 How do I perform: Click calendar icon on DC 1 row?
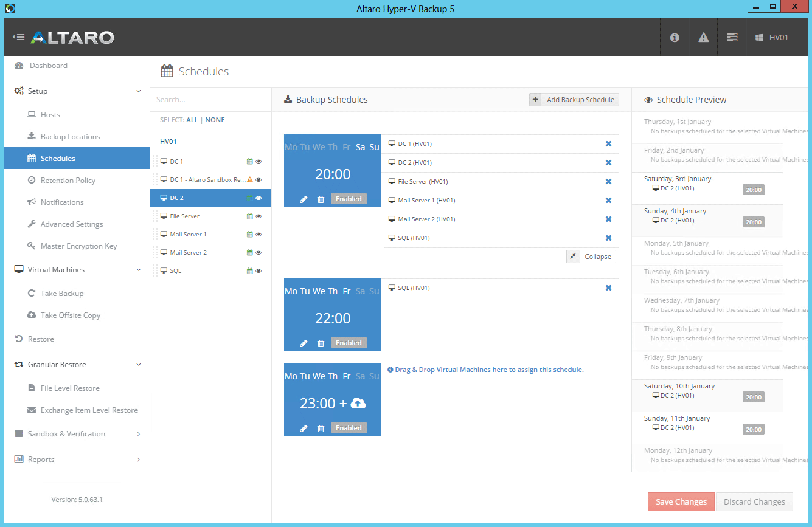(249, 162)
